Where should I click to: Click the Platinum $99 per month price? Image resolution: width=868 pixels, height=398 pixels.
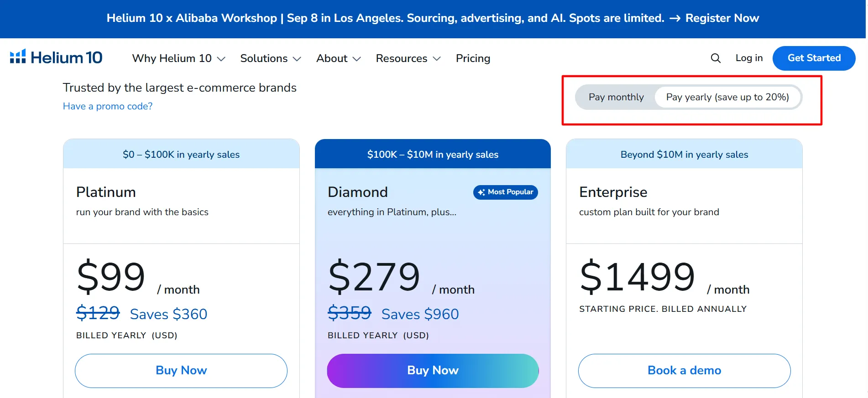click(138, 277)
